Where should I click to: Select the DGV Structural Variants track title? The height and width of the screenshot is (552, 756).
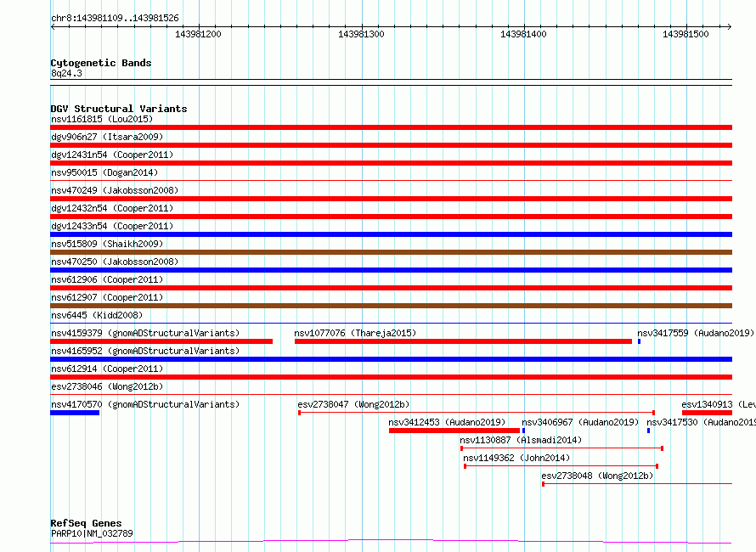coord(118,109)
